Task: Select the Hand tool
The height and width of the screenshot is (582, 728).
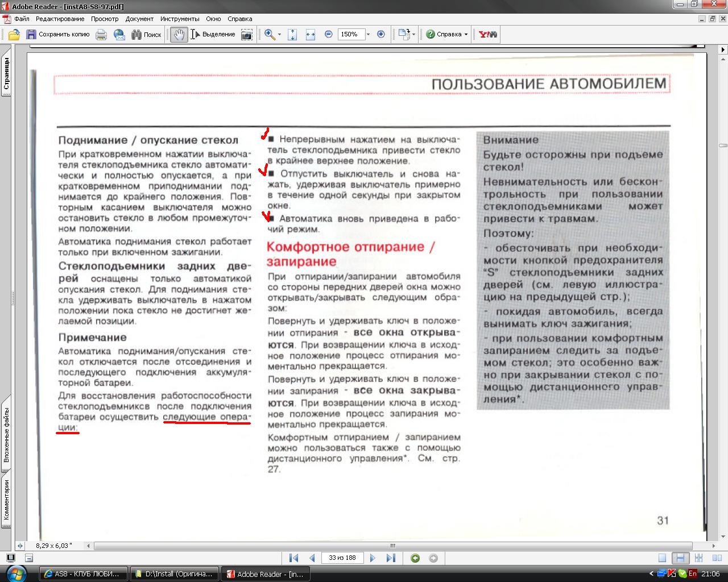Action: (x=179, y=35)
